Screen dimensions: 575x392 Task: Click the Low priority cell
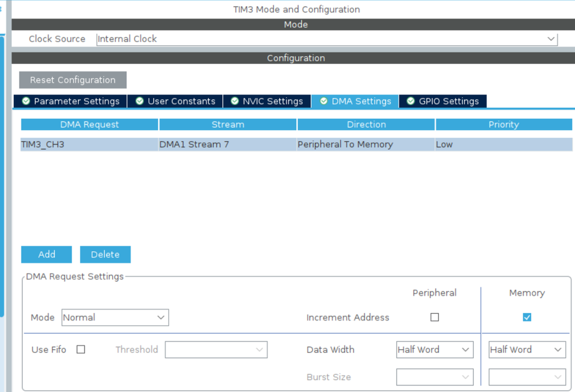point(504,144)
